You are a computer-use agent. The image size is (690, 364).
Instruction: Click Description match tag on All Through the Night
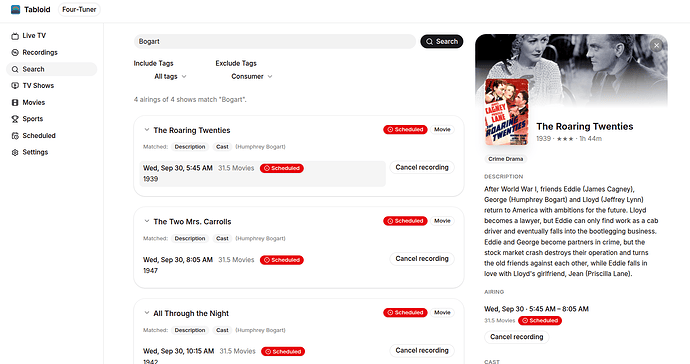[x=190, y=330]
